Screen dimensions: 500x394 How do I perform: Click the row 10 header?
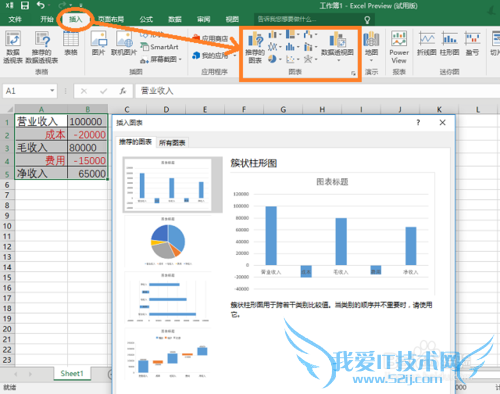(x=7, y=226)
